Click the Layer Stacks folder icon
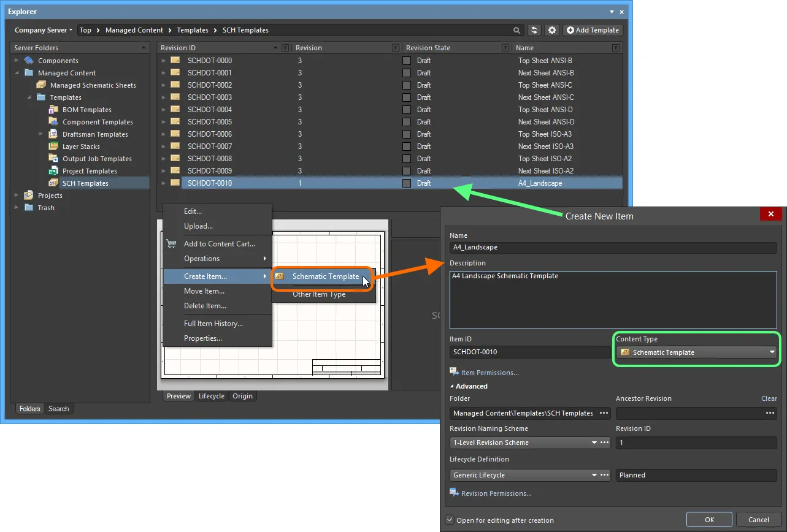Viewport: 787px width, 532px height. [53, 146]
